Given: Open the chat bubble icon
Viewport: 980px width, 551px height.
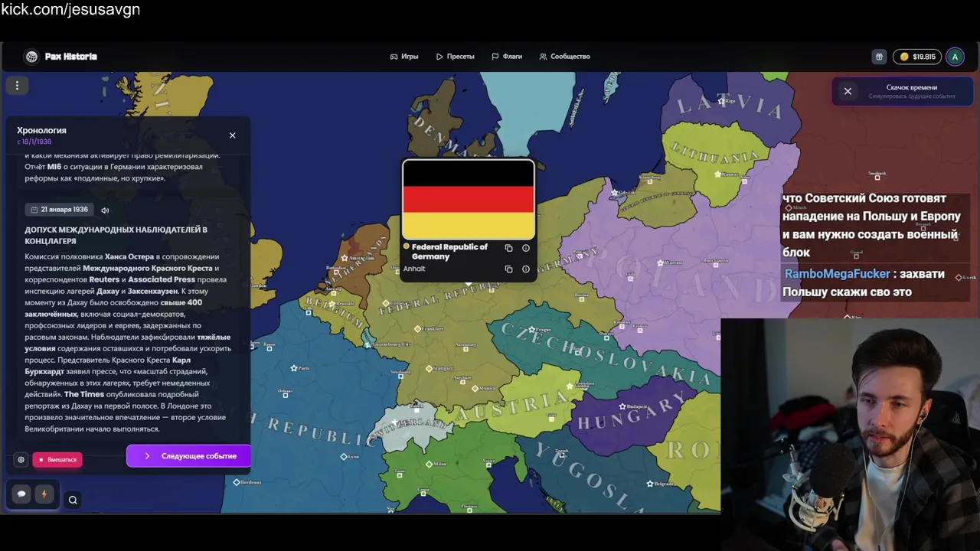Looking at the screenshot, I should pyautogui.click(x=21, y=494).
